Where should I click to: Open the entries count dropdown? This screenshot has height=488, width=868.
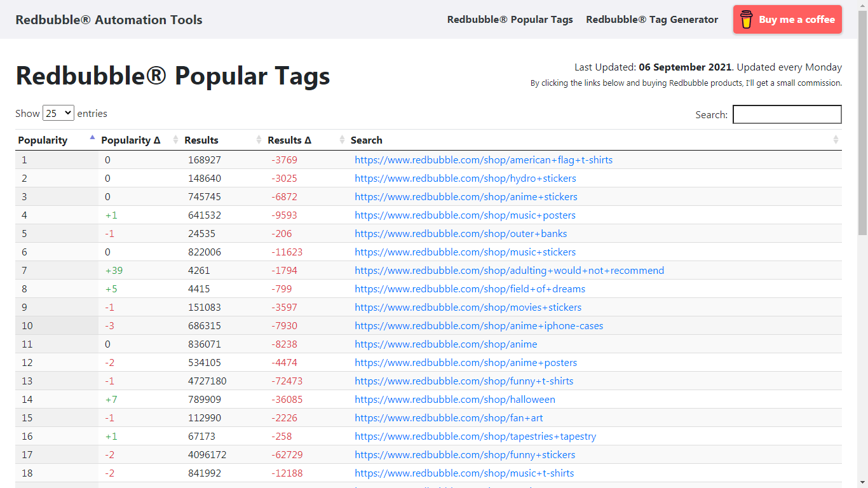click(x=58, y=113)
